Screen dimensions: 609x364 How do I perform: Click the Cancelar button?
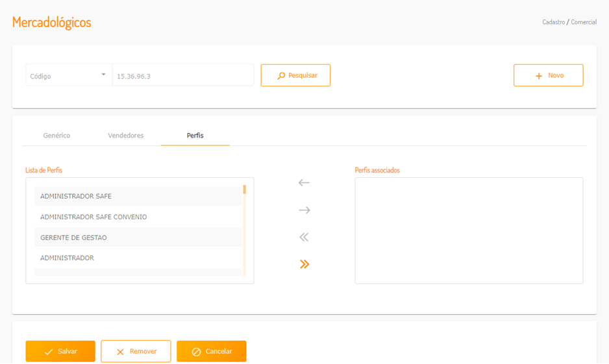[211, 351]
